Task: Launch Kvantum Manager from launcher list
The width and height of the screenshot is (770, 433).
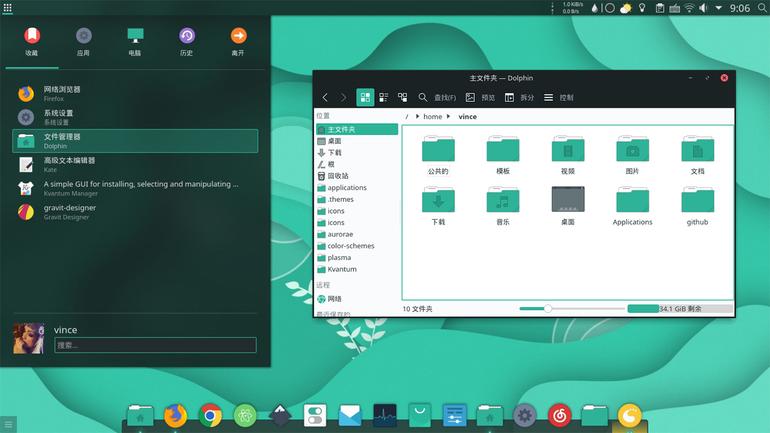Action: [135, 188]
